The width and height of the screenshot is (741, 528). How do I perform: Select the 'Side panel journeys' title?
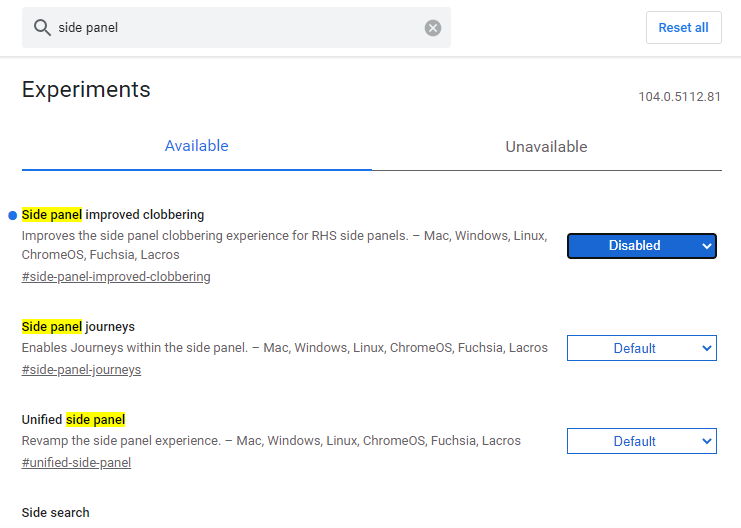tap(78, 327)
